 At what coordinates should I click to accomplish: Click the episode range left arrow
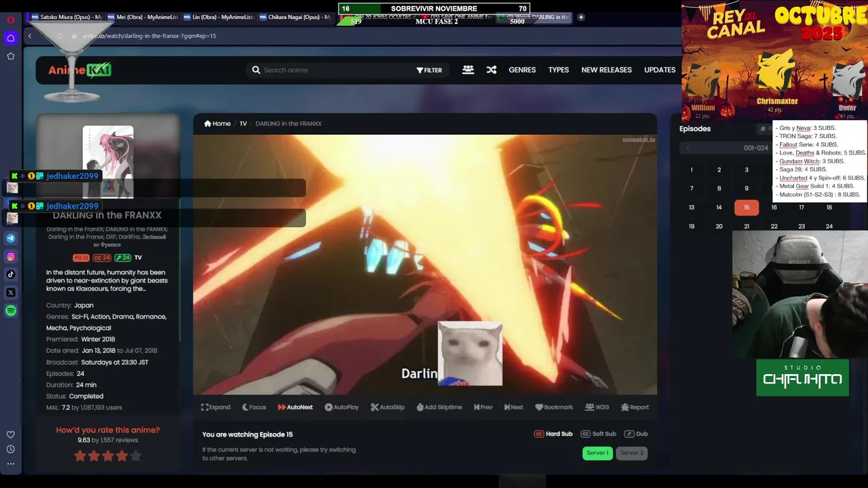pyautogui.click(x=688, y=148)
